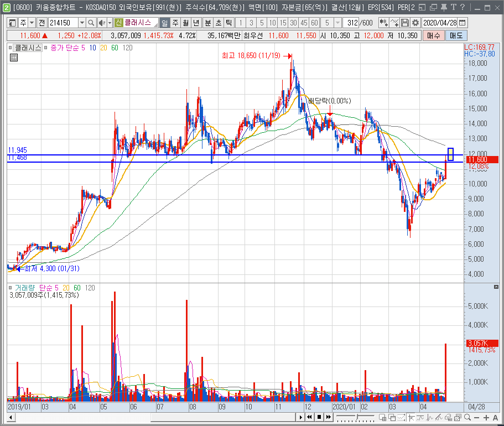
Task: Toggle the 전 button beside stock code
Action: [42, 23]
